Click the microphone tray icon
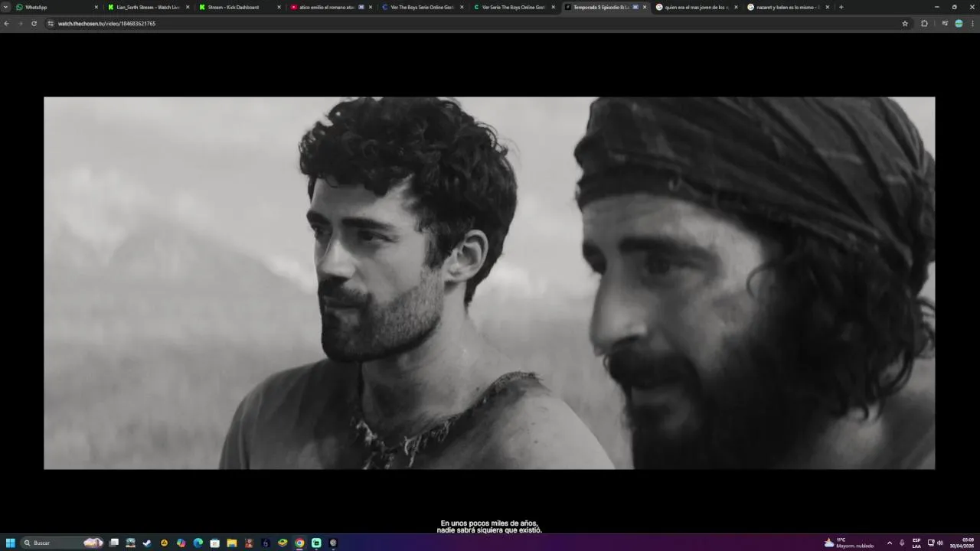The width and height of the screenshot is (980, 551). [902, 543]
